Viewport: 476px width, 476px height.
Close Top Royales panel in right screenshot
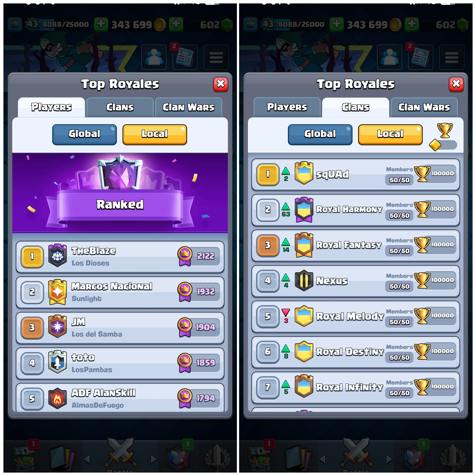[x=456, y=84]
